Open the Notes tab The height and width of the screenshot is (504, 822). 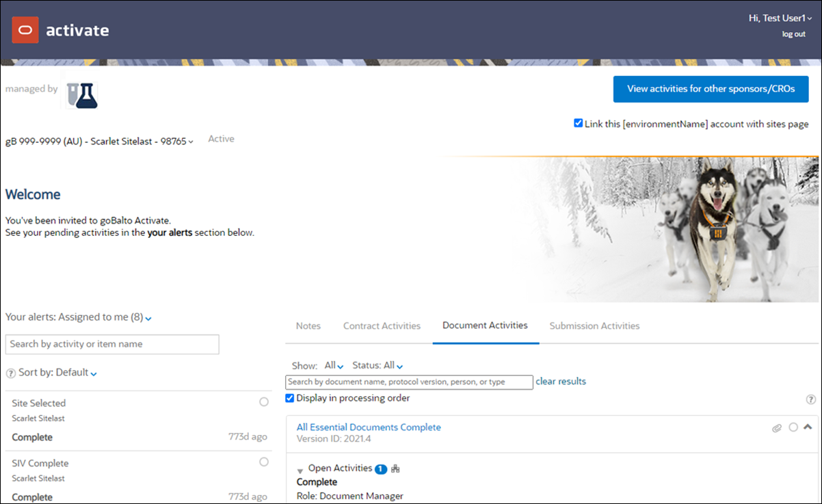point(308,326)
